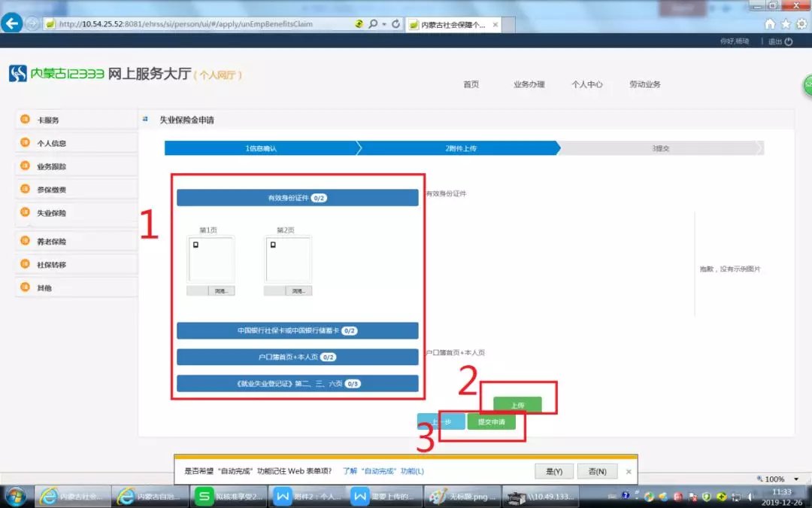Click the orange icon beside 失业保险

click(x=25, y=212)
